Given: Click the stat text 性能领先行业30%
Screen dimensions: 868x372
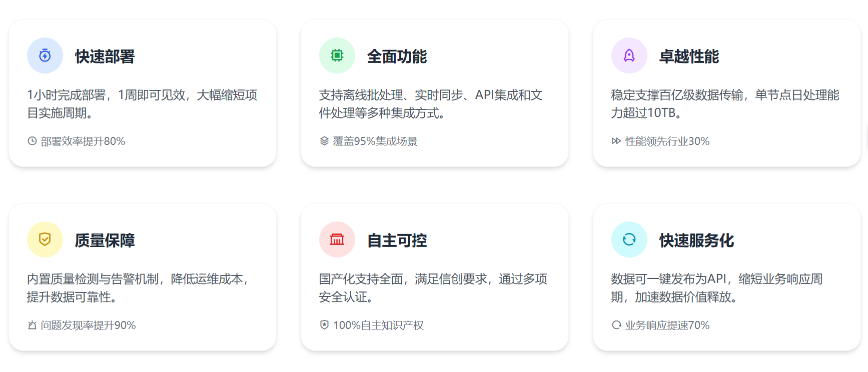Looking at the screenshot, I should (x=667, y=141).
